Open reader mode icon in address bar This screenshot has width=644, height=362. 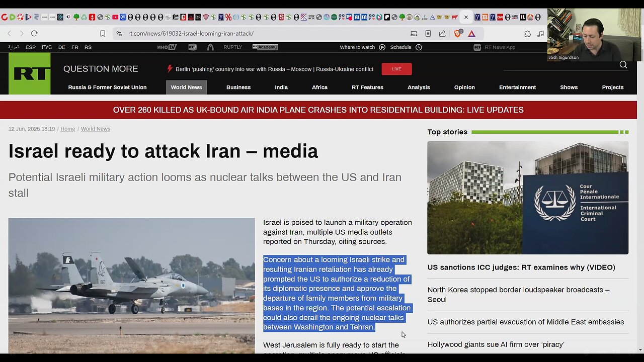pos(428,34)
